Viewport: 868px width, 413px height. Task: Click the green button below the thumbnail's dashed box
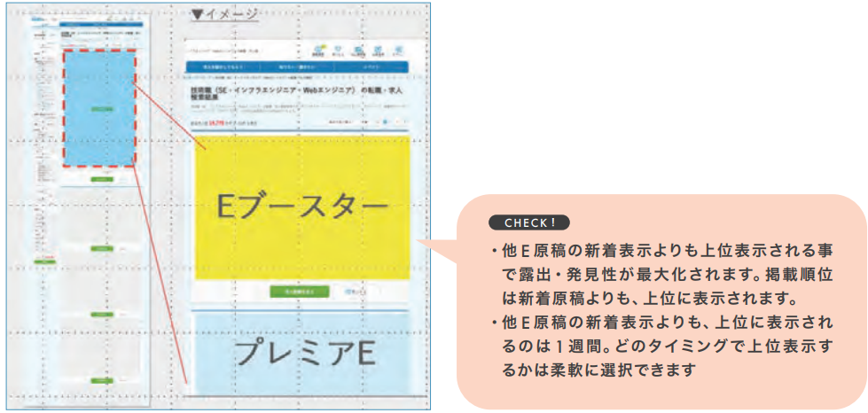tap(100, 178)
